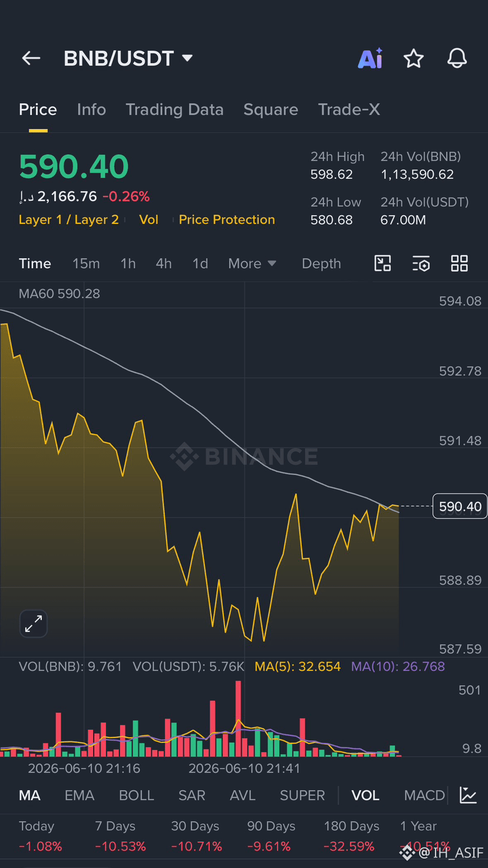The width and height of the screenshot is (488, 868).
Task: Select the 1d interval
Action: coord(200,264)
